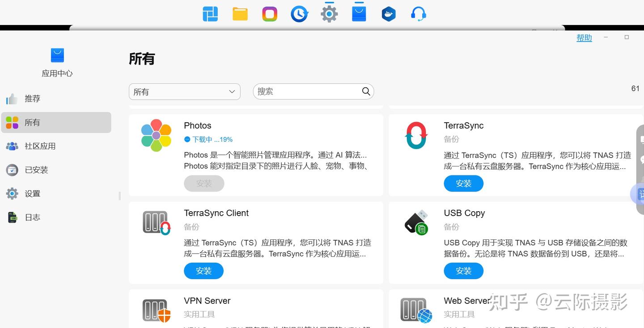Install USB Copy with its 安装 button
This screenshot has width=644, height=328.
[x=464, y=271]
